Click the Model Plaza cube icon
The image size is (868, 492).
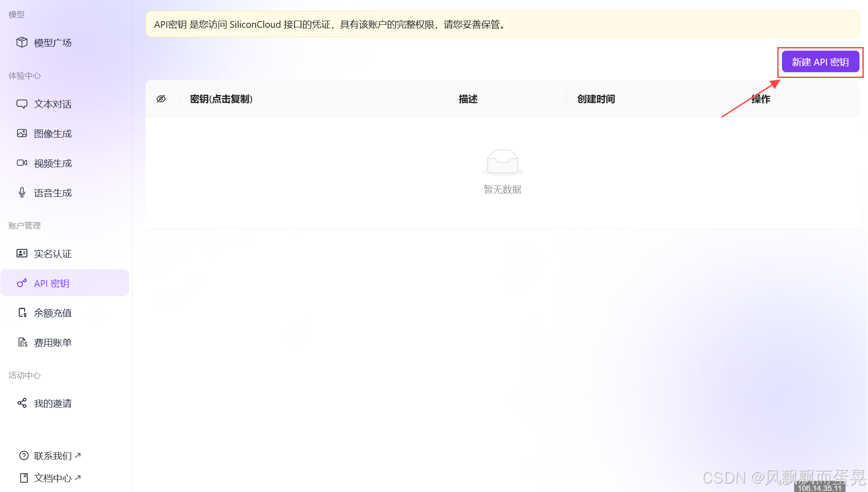[22, 42]
